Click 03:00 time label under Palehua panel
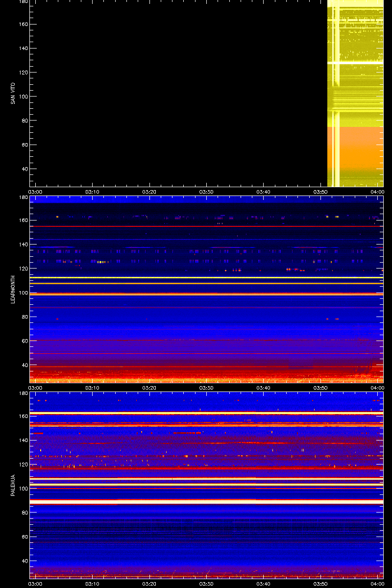This screenshot has width=392, height=588. click(36, 584)
